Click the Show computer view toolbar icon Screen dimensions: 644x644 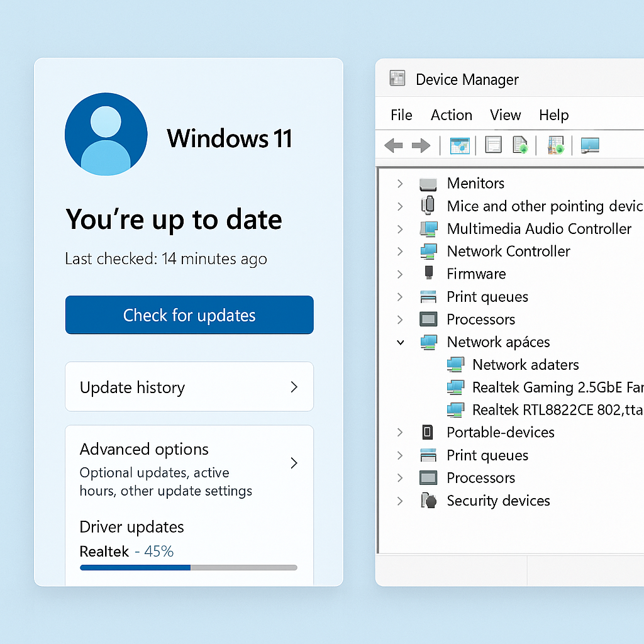[x=589, y=145]
